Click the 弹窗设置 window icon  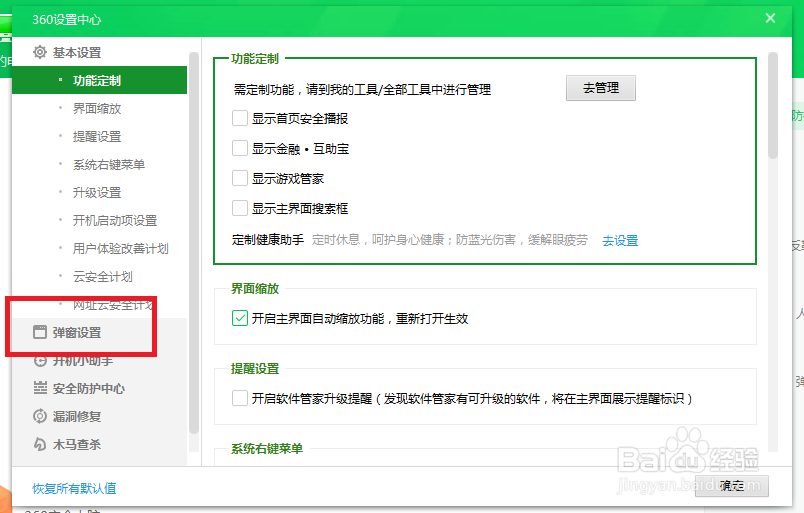39,332
